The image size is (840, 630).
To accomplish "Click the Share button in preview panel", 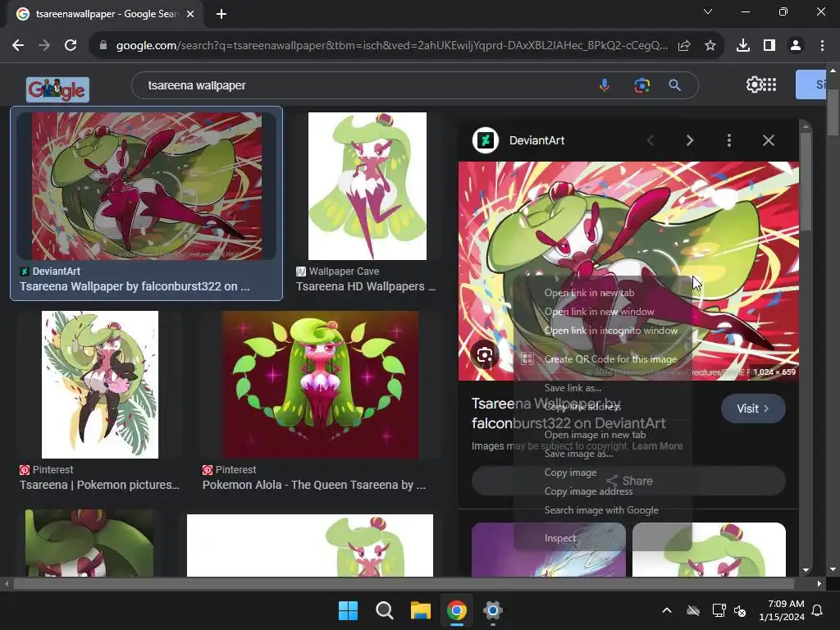I will pyautogui.click(x=629, y=481).
